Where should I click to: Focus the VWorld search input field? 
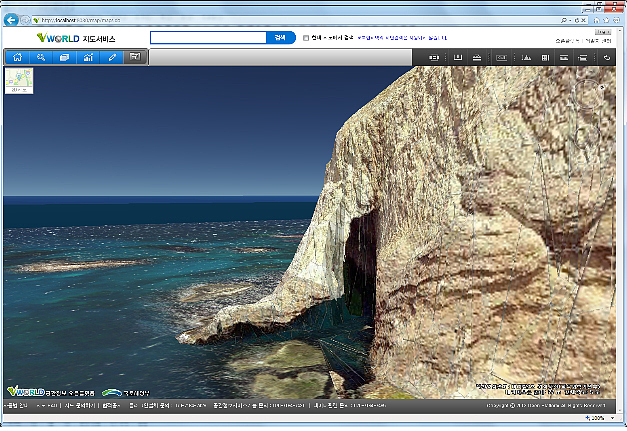coord(208,38)
